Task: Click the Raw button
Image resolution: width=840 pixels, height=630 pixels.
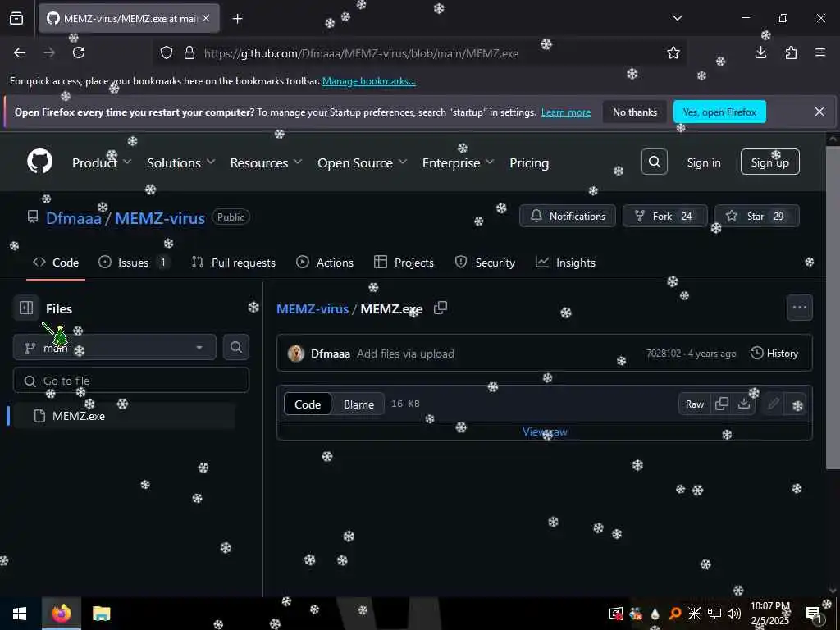Action: (x=695, y=404)
